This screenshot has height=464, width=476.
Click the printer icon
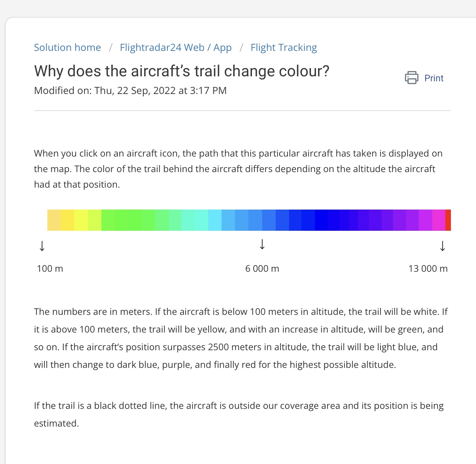[x=411, y=78]
